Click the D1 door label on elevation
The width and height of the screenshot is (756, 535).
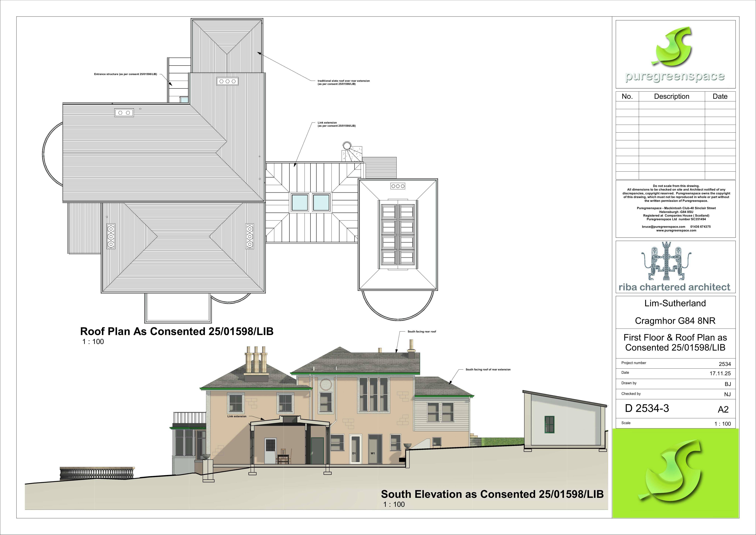(354, 453)
